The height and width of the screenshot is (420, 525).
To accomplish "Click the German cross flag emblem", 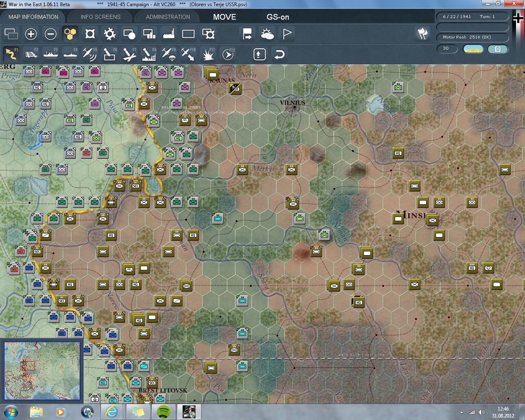I will 518,18.
